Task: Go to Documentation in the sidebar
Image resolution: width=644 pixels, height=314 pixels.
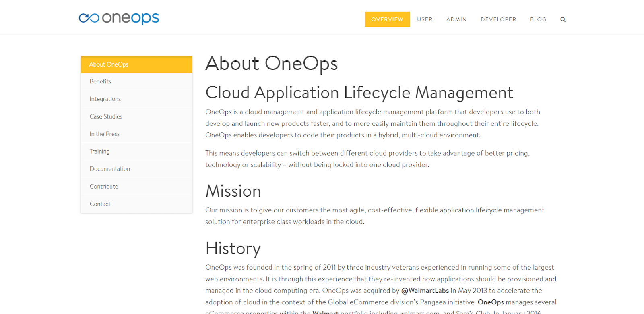Action: coord(136,169)
